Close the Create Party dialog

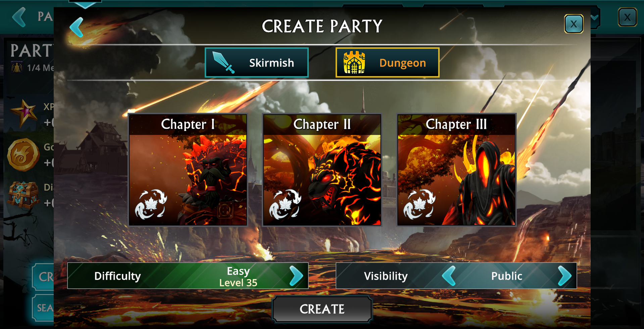coord(574,24)
